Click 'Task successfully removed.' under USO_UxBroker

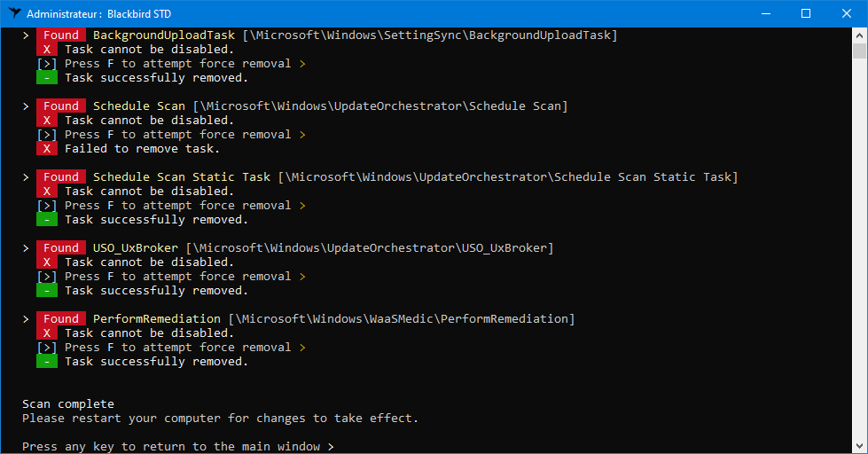[x=156, y=290]
